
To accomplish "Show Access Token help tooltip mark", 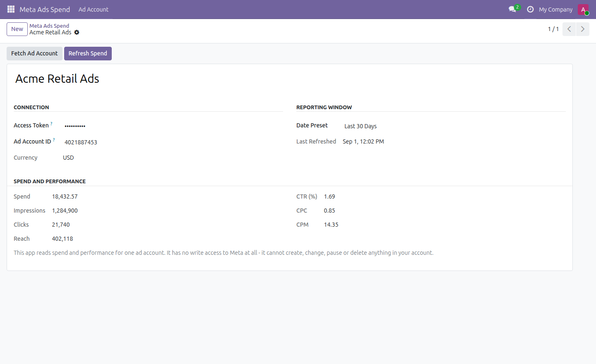I will pyautogui.click(x=51, y=124).
